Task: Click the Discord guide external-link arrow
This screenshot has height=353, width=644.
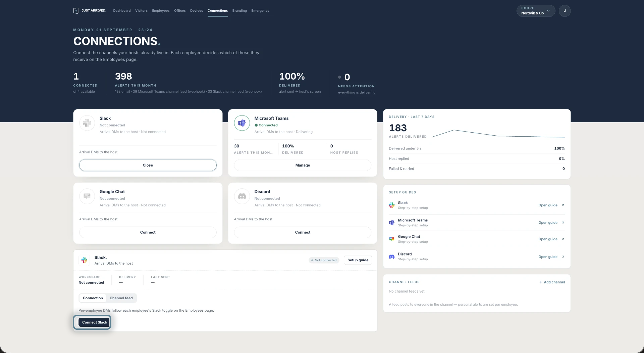Action: [563, 257]
